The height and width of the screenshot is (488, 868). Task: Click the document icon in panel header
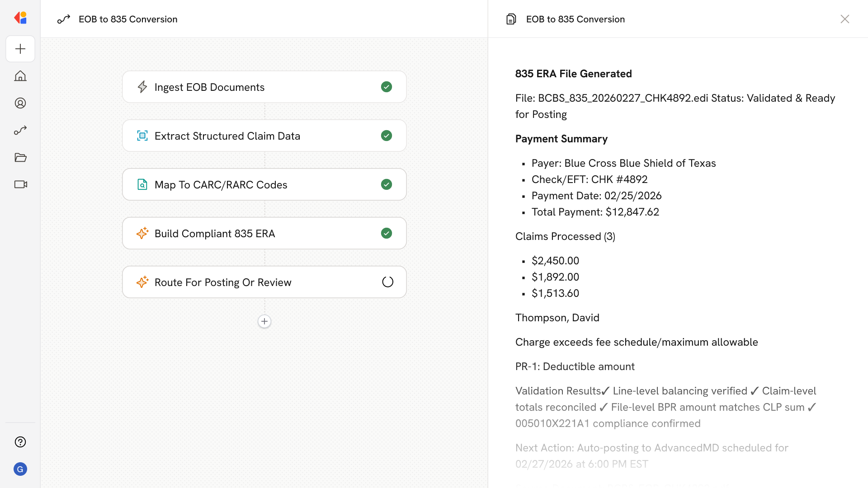tap(511, 19)
